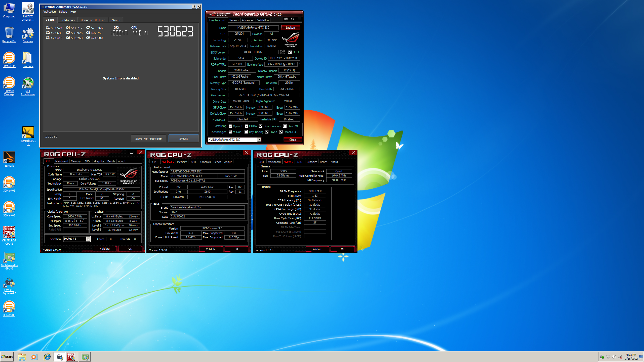Screen dimensions: 644x362
Task: Click Validate in the CPU tab window
Action: (105, 249)
